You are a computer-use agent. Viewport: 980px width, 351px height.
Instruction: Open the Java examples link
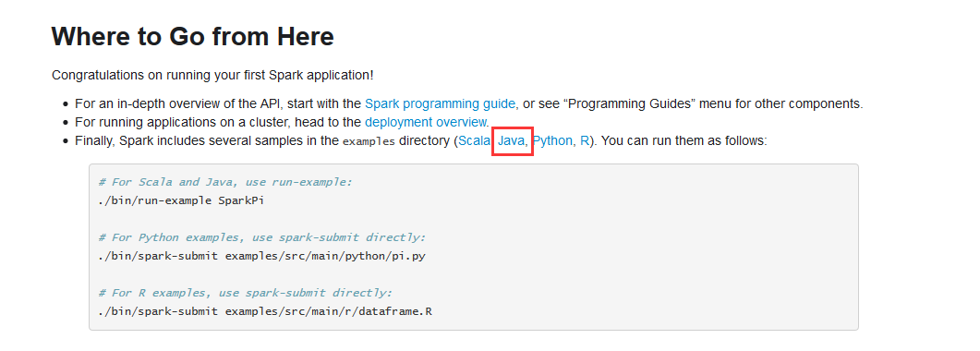coord(512,141)
